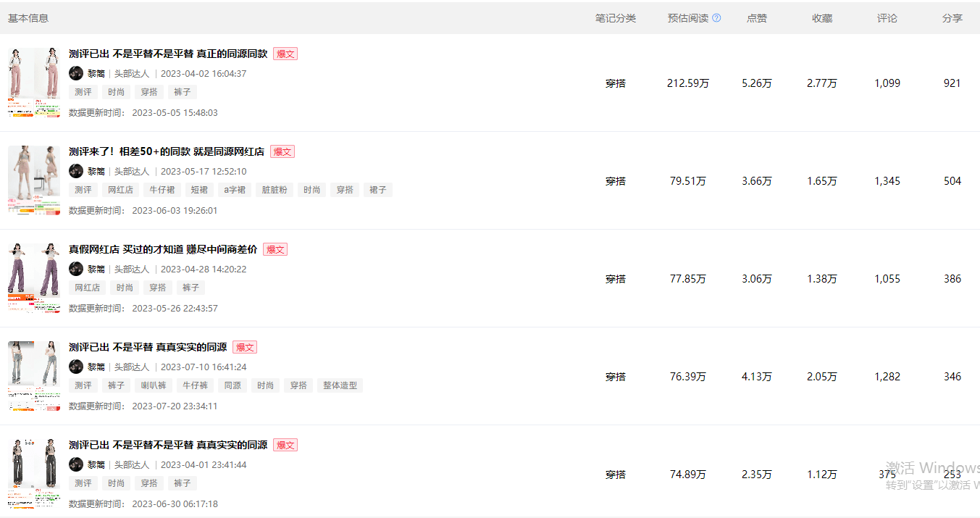980x518 pixels.
Task: Click the avatar in the 50+ skirt note
Action: pyautogui.click(x=76, y=171)
